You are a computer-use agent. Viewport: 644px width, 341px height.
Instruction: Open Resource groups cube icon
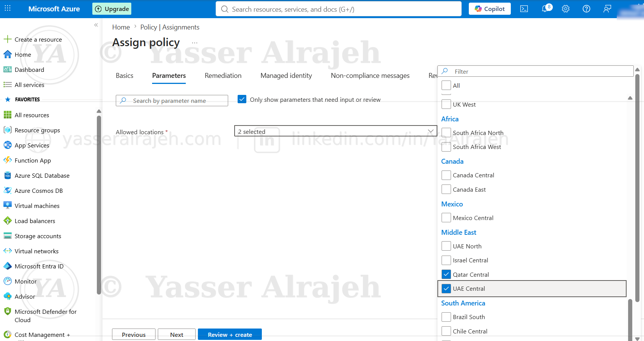(8, 130)
